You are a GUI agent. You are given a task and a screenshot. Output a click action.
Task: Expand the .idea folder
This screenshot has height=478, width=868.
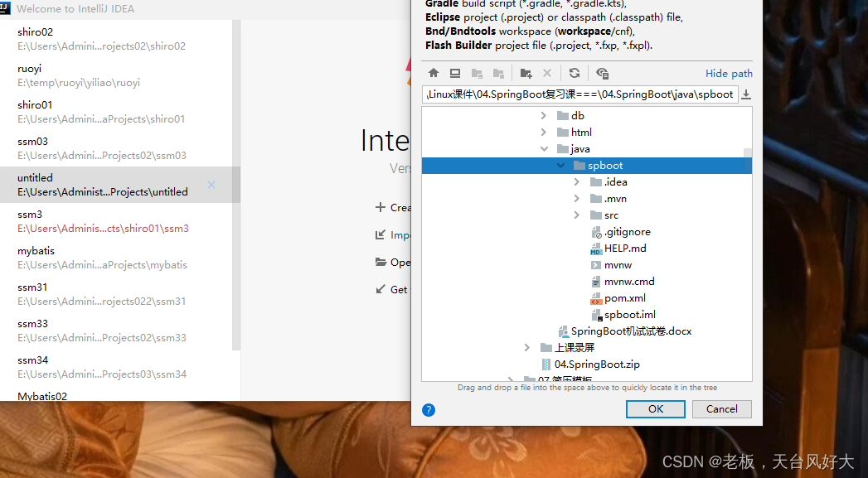(577, 182)
